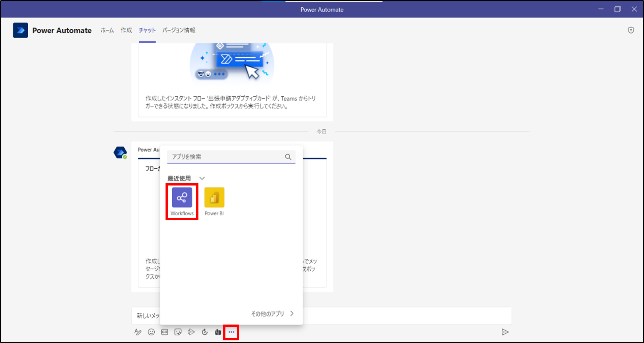This screenshot has height=343, width=644.
Task: Open その他のアプリ link
Action: (x=272, y=314)
